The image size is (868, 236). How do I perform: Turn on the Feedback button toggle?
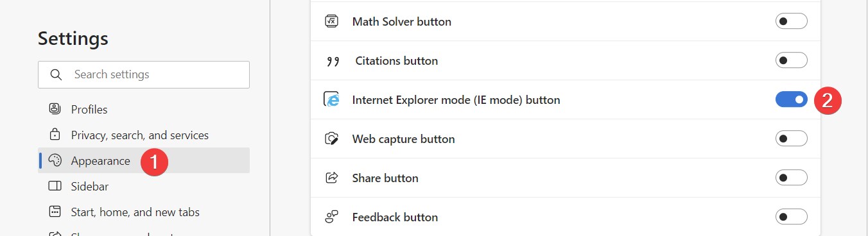[x=791, y=217]
